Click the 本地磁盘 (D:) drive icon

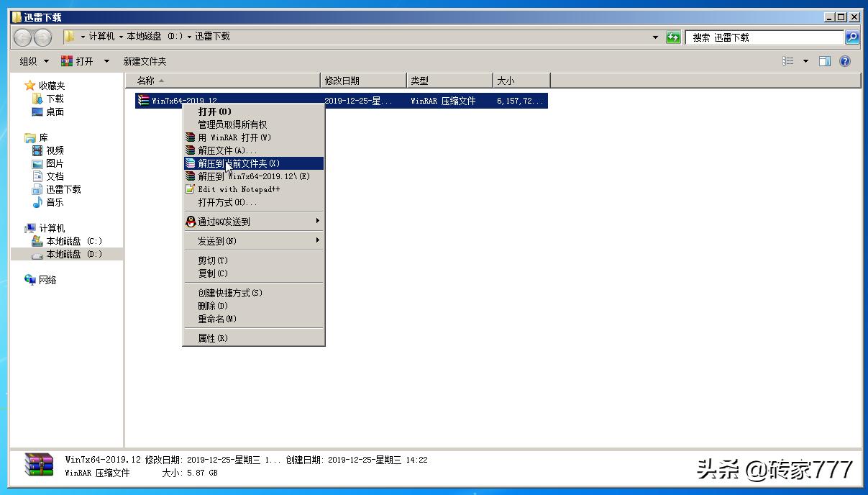tap(37, 254)
